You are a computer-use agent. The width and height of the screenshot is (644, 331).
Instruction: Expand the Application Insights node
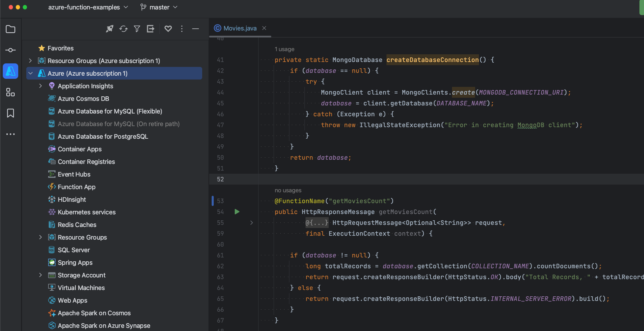[x=41, y=86]
